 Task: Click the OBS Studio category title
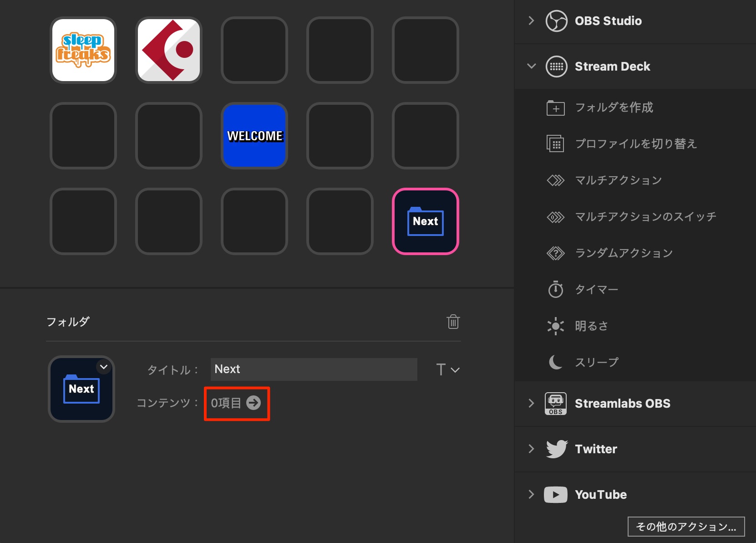(608, 21)
